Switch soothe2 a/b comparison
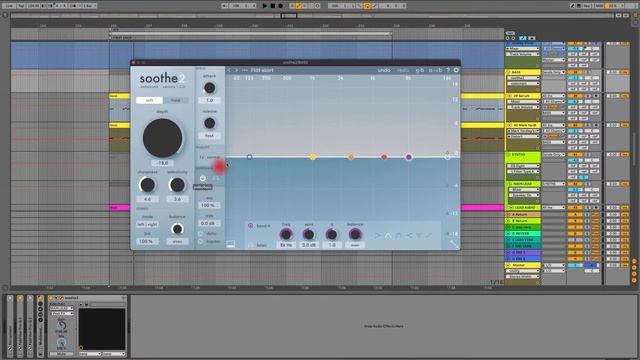 pos(420,70)
